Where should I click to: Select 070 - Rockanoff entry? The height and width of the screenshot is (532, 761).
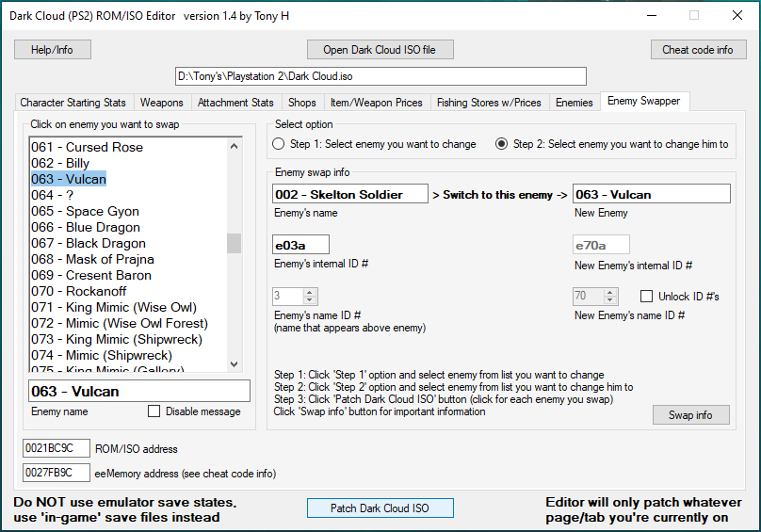click(x=128, y=291)
